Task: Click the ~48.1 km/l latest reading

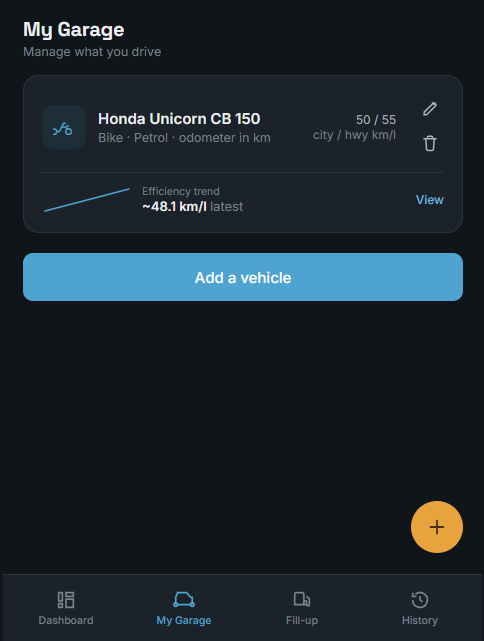Action: [x=193, y=206]
